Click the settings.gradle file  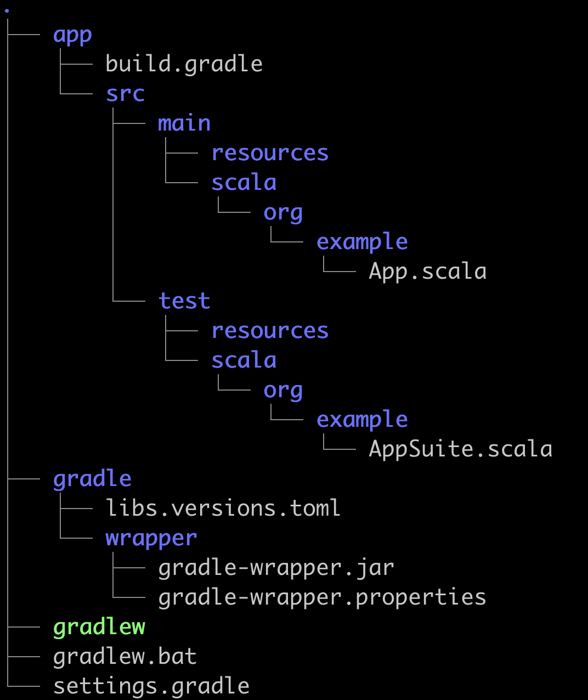click(151, 686)
